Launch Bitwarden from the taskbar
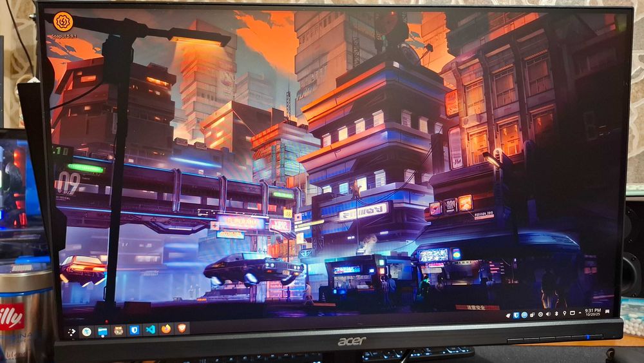This screenshot has height=363, width=644. tap(135, 330)
